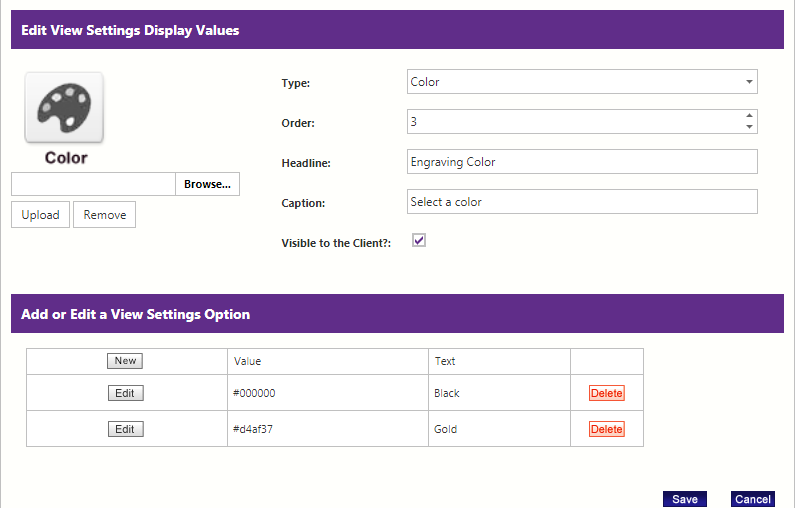Image resolution: width=795 pixels, height=515 pixels.
Task: Toggle the Visible to the Client checkbox
Action: tap(419, 241)
